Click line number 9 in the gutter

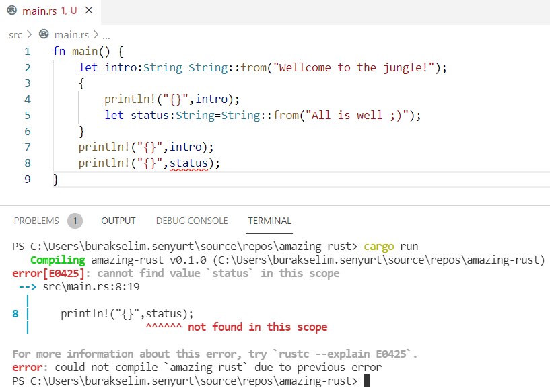tap(27, 179)
